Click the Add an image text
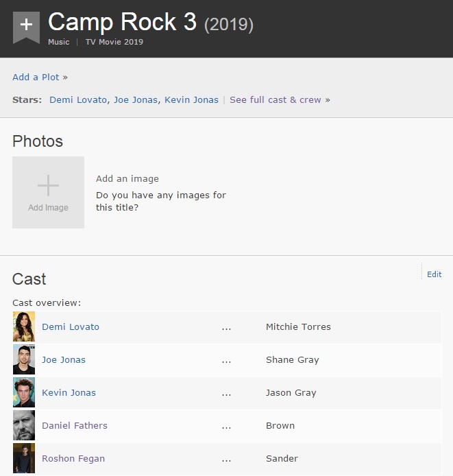This screenshot has width=453, height=476. tap(127, 178)
